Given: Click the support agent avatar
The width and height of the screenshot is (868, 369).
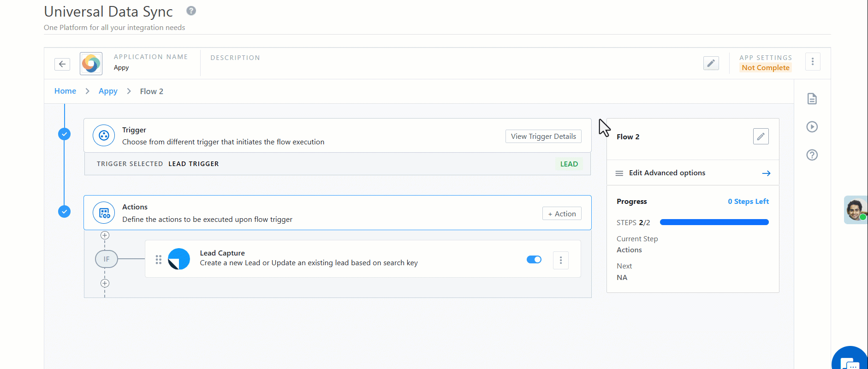Looking at the screenshot, I should (856, 210).
